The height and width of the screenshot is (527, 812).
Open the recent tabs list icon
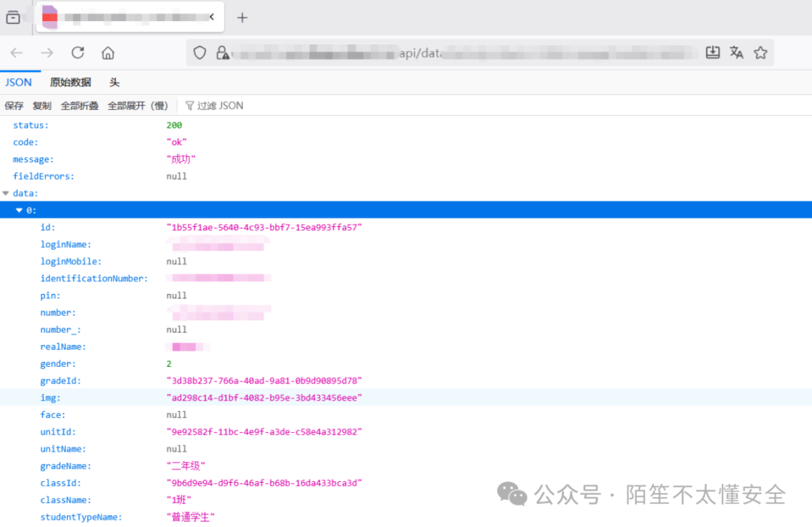(13, 17)
